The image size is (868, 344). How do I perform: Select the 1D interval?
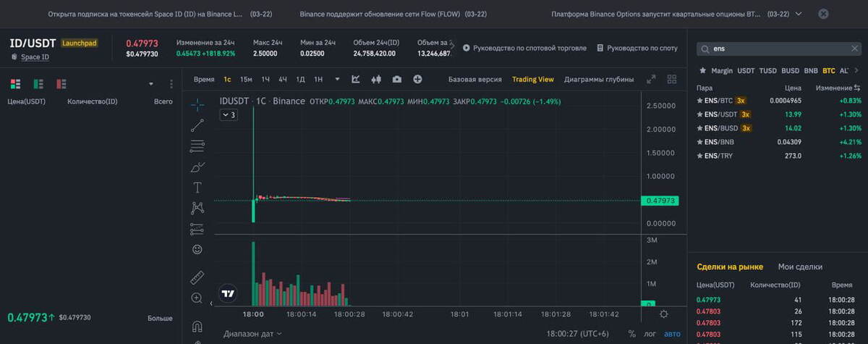(300, 79)
